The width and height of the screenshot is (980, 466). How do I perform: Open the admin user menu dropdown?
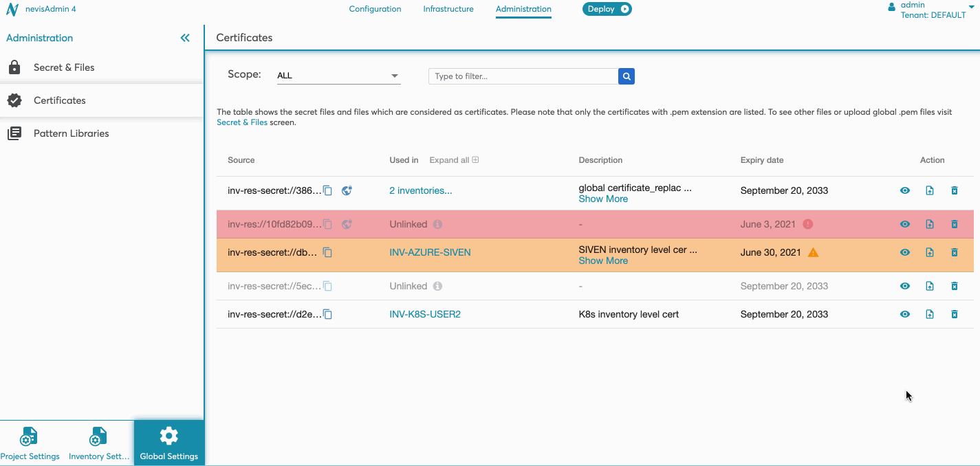point(972,5)
